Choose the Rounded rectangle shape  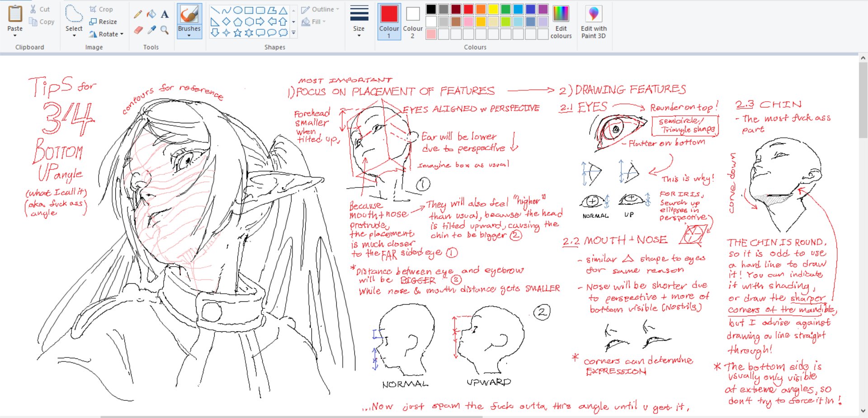pyautogui.click(x=260, y=10)
